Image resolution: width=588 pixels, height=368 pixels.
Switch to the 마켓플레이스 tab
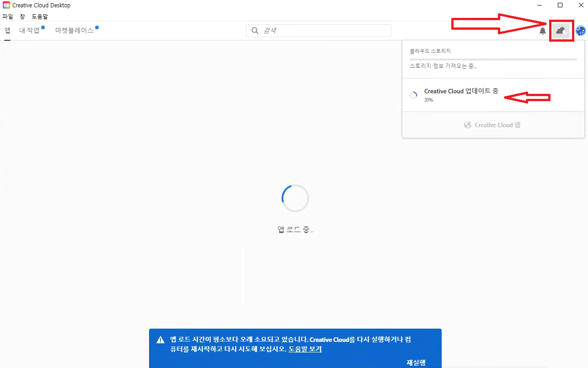coord(74,31)
